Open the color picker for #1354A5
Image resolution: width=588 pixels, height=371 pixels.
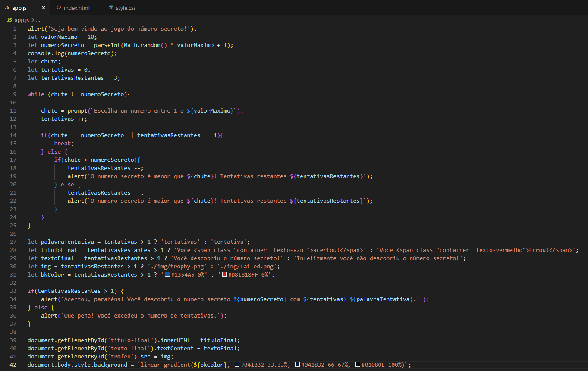(167, 274)
